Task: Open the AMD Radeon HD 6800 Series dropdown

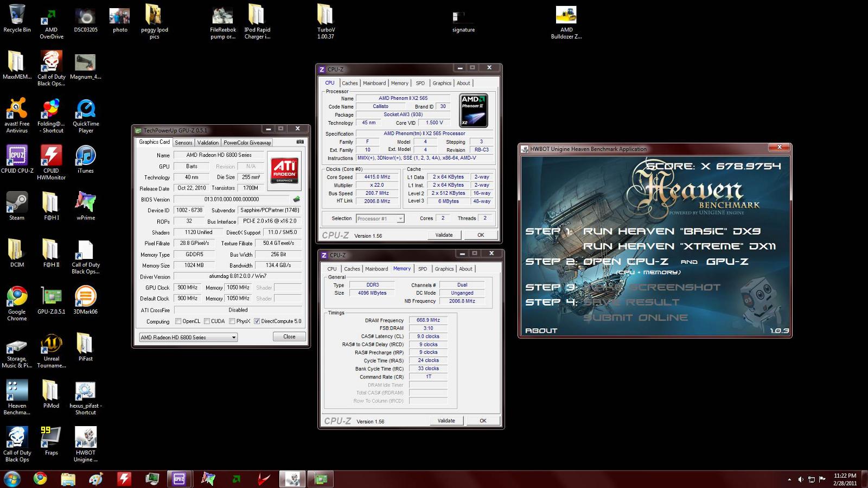Action: (188, 337)
